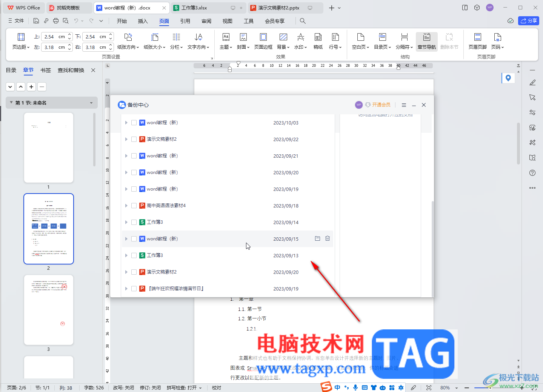The height and width of the screenshot is (392, 543).
Task: Click the print icon in quick toolbar
Action: (x=56, y=21)
